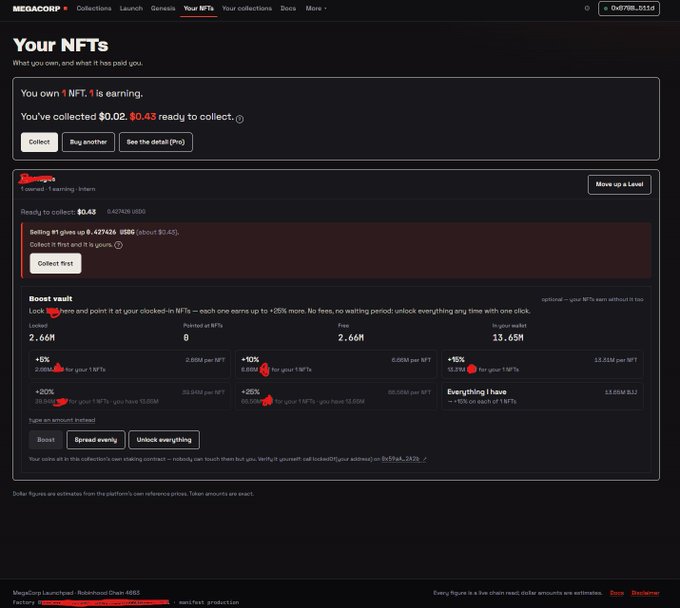
Task: Click the Boost button
Action: 46,440
